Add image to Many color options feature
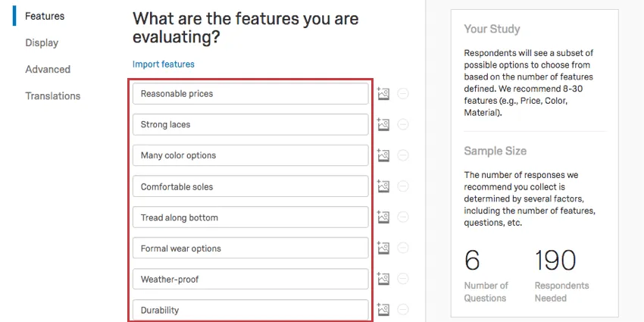The image size is (644, 322). click(383, 155)
